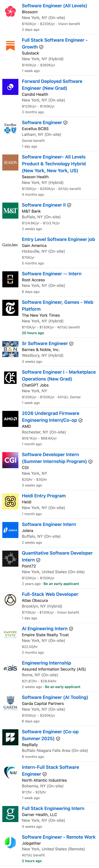The image size is (99, 868).
Task: Open Forward Deployed Software Engineer (New Grad) listing
Action: click(52, 85)
